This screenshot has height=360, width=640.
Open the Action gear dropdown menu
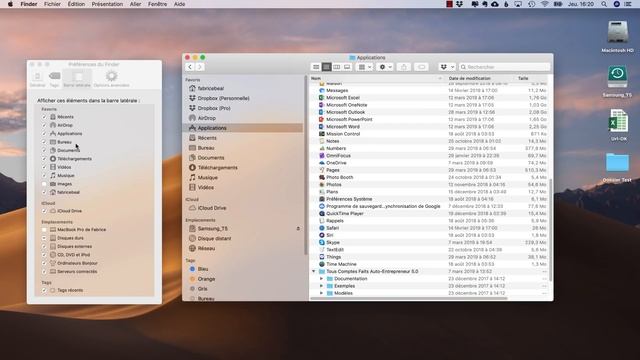point(385,67)
